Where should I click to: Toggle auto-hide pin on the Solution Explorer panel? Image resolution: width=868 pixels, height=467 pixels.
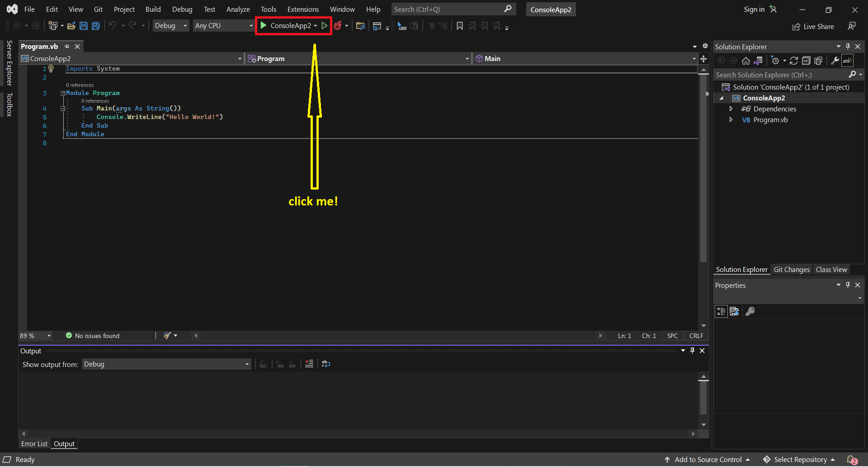click(848, 47)
